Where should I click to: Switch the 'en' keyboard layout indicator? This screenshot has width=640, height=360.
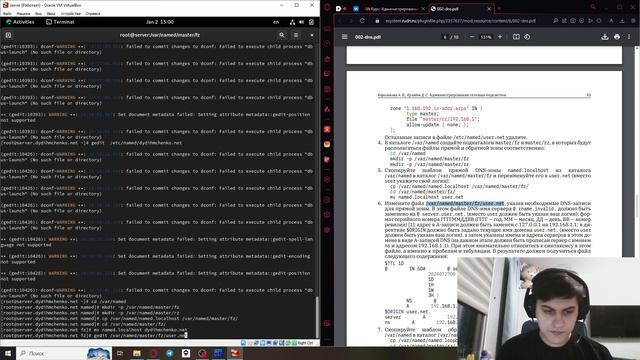[276, 22]
